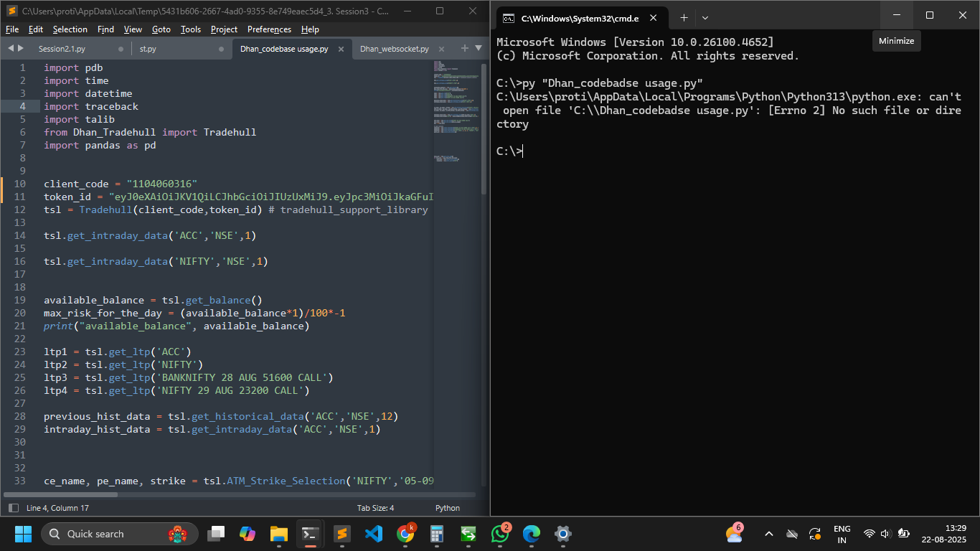
Task: Open Settings gear icon on the taskbar
Action: coord(563,534)
